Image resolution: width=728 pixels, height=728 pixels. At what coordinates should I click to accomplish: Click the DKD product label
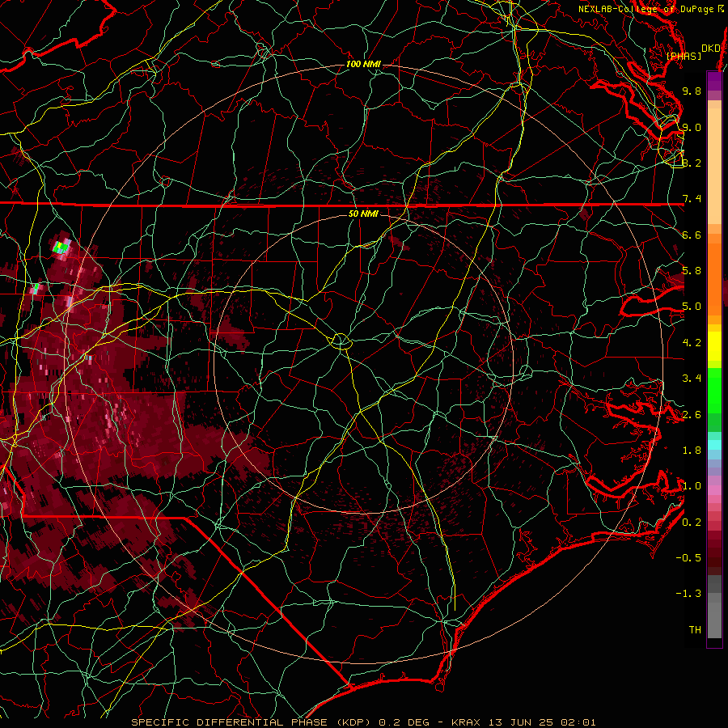(x=711, y=48)
